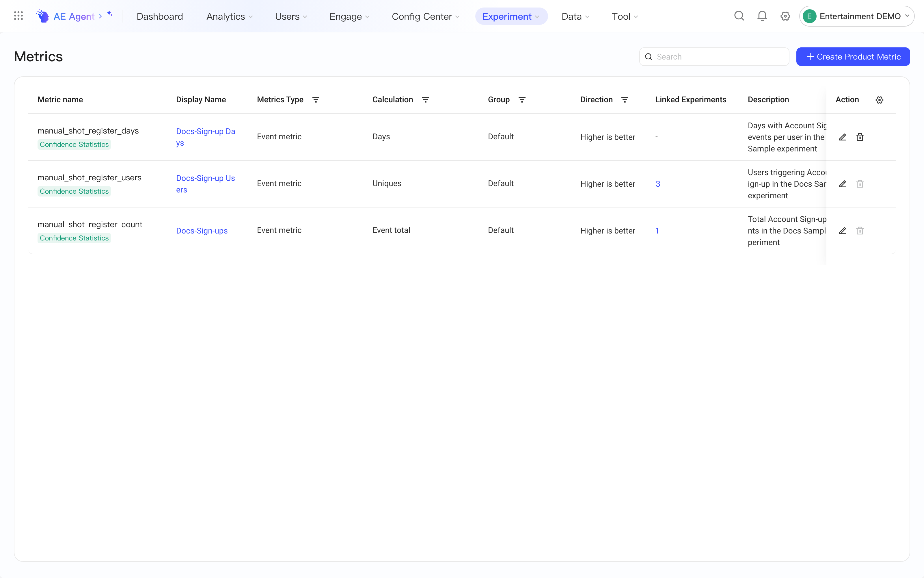Delete manual_shot_register_days metric

(x=860, y=137)
